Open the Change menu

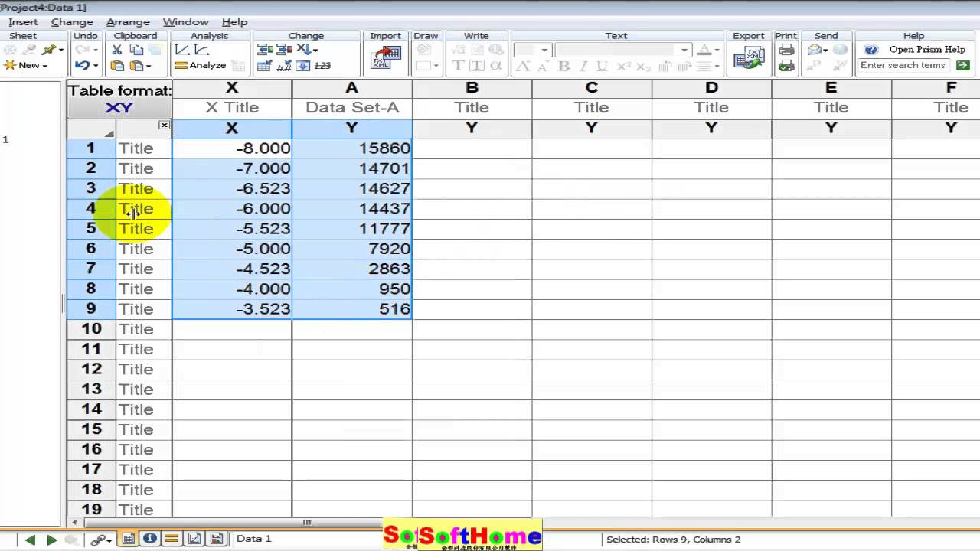click(x=72, y=22)
